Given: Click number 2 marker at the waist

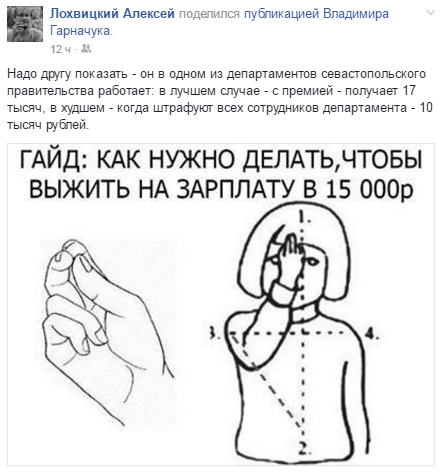Looking at the screenshot, I should pos(304,448).
